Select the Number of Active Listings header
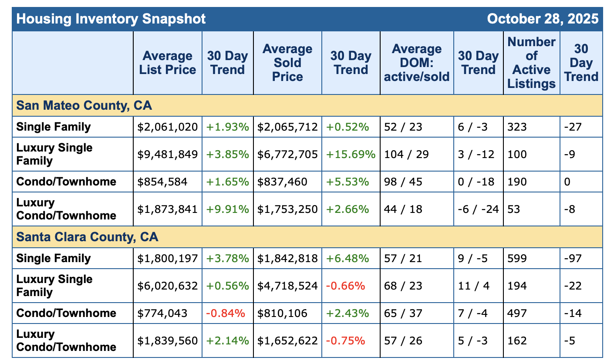The width and height of the screenshot is (614, 364). [x=531, y=63]
